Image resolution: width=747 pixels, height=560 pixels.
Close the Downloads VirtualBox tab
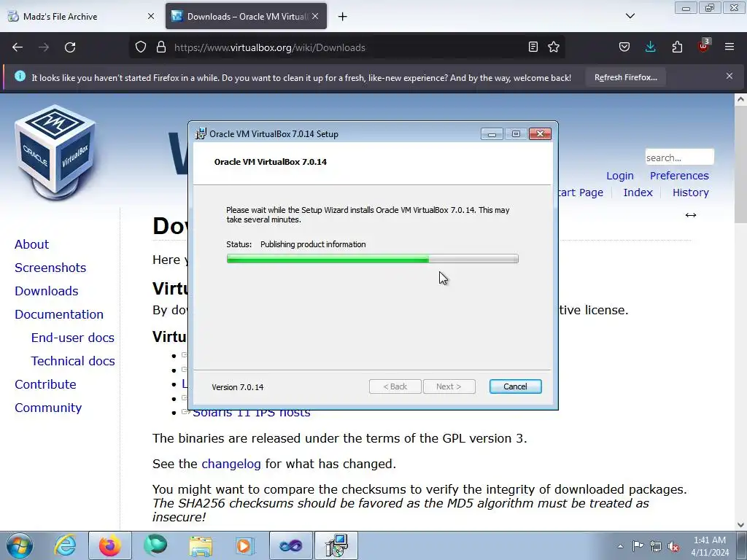tap(315, 16)
